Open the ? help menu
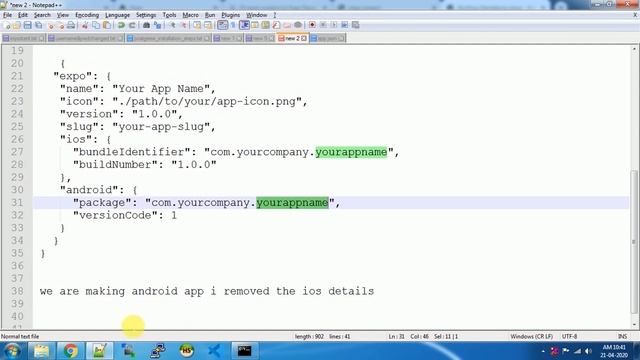 click(x=275, y=15)
